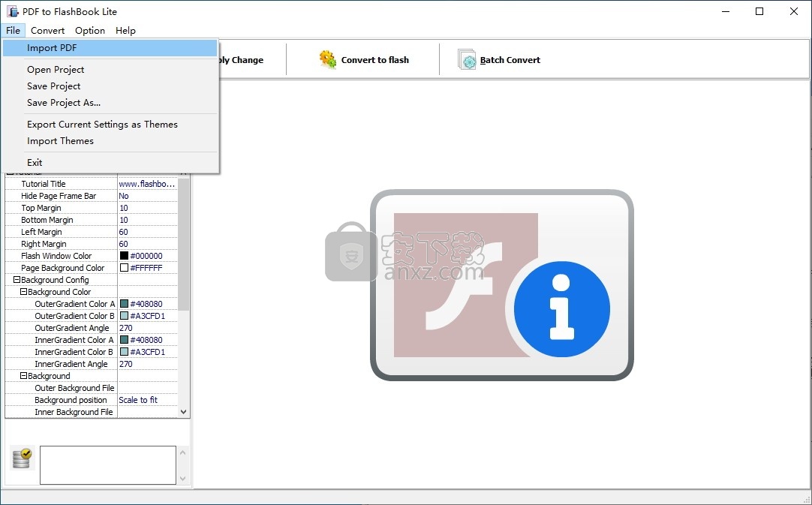812x505 pixels.
Task: Click OuterGradient Color A swatch
Action: point(125,303)
